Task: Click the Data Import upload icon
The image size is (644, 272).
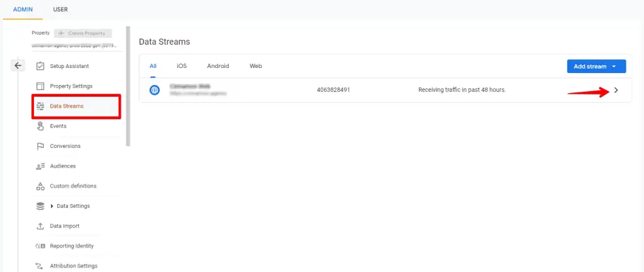Action: (40, 226)
